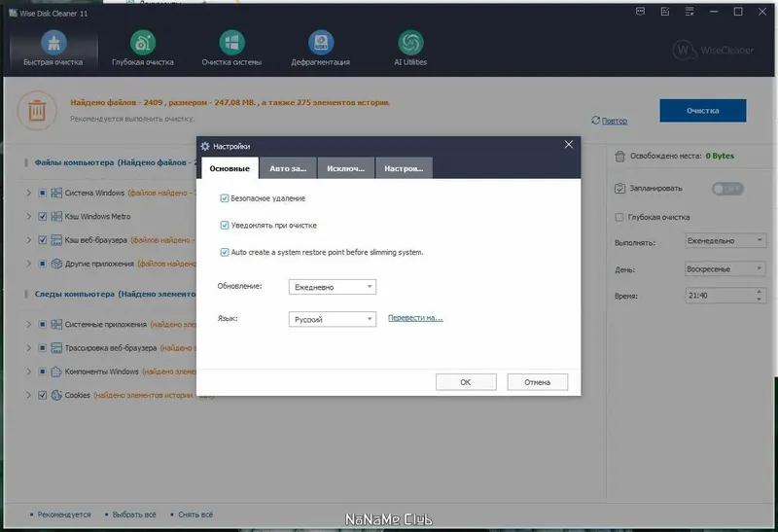Uncheck Cookies checkbox
The width and height of the screenshot is (778, 532).
point(42,395)
